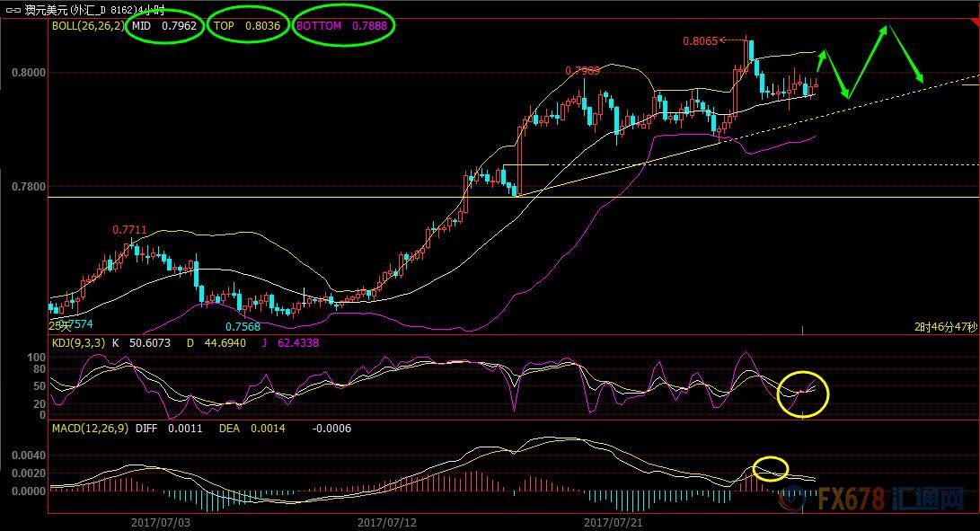Click the yellow circle on the MACD lines

click(770, 468)
